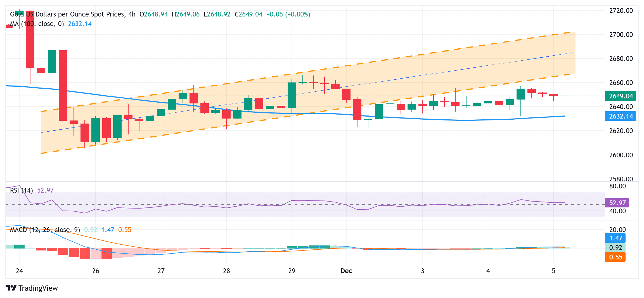
Task: Click the close price C2649.04 value
Action: click(x=248, y=14)
